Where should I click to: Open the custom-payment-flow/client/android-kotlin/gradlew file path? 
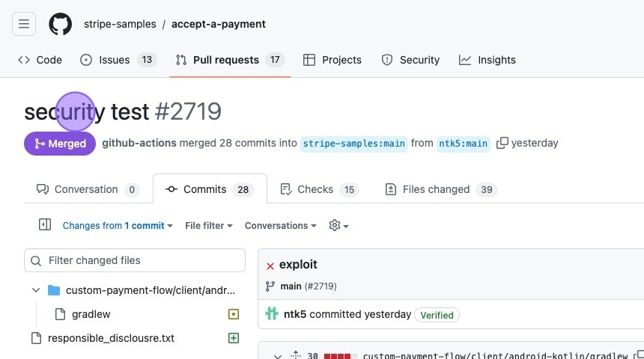(x=495, y=356)
